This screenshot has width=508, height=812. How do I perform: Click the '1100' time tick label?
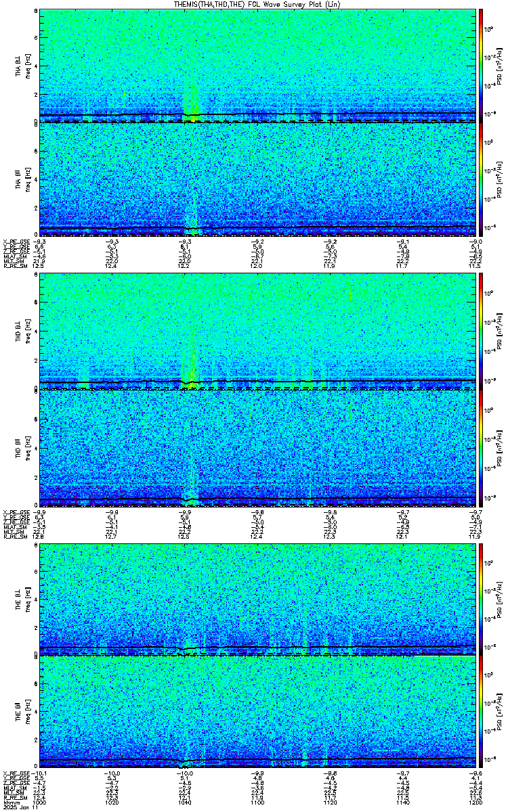click(257, 802)
